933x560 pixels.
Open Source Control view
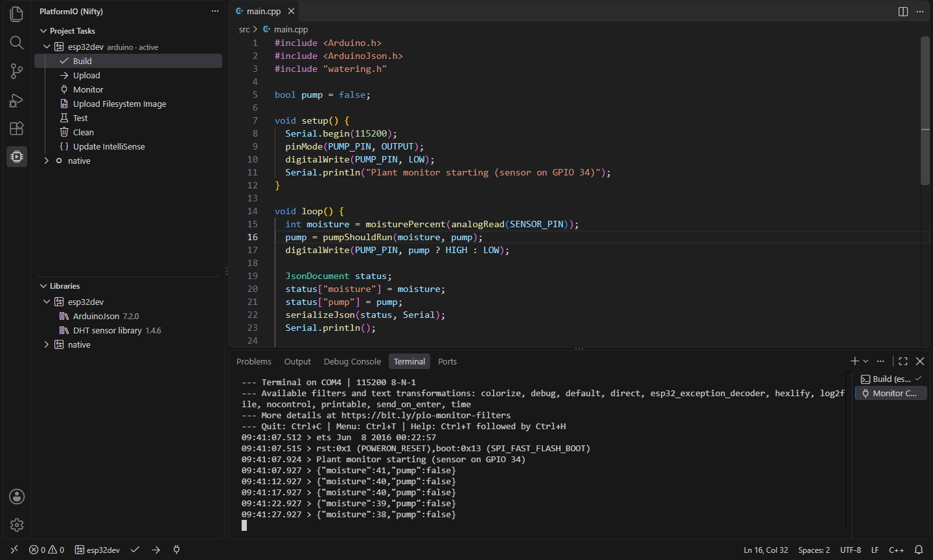tap(17, 71)
